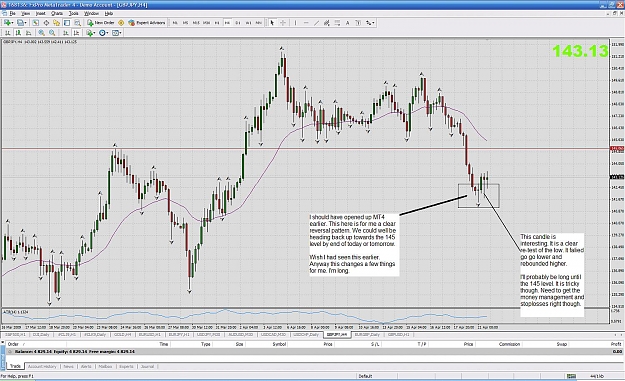The height and width of the screenshot is (381, 625).
Task: Select the equidistant channel tool
Action: point(326,23)
